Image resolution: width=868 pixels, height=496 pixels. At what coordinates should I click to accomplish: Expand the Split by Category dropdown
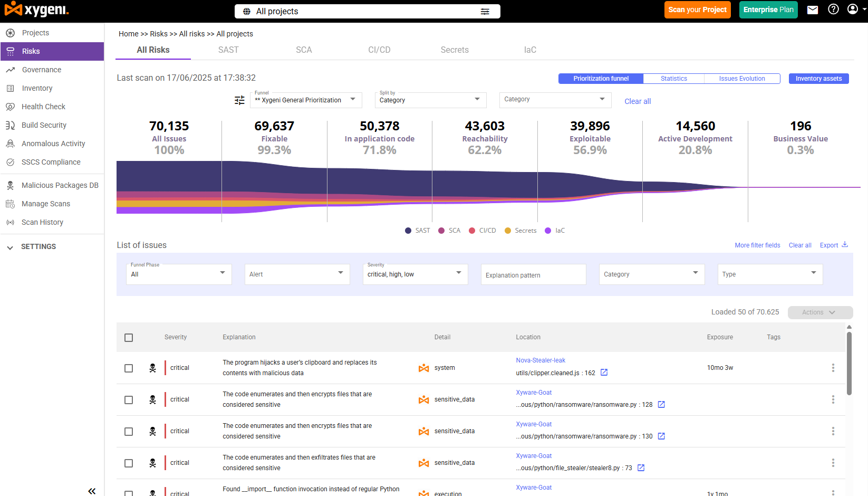coord(430,100)
